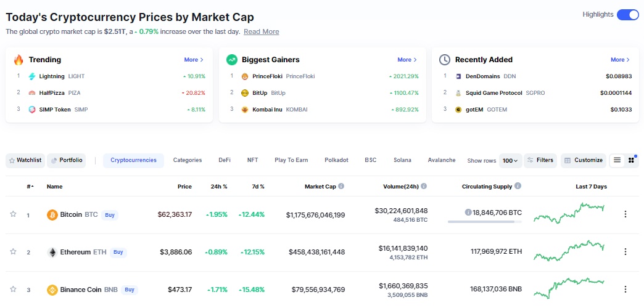This screenshot has height=308, width=644.
Task: Select the Polkadot tab
Action: [x=336, y=160]
